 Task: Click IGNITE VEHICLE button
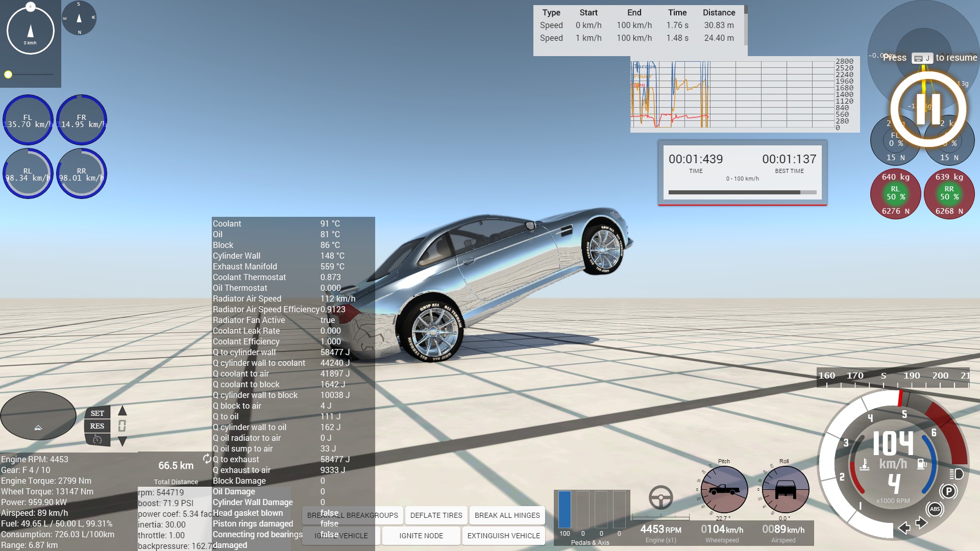click(x=341, y=536)
